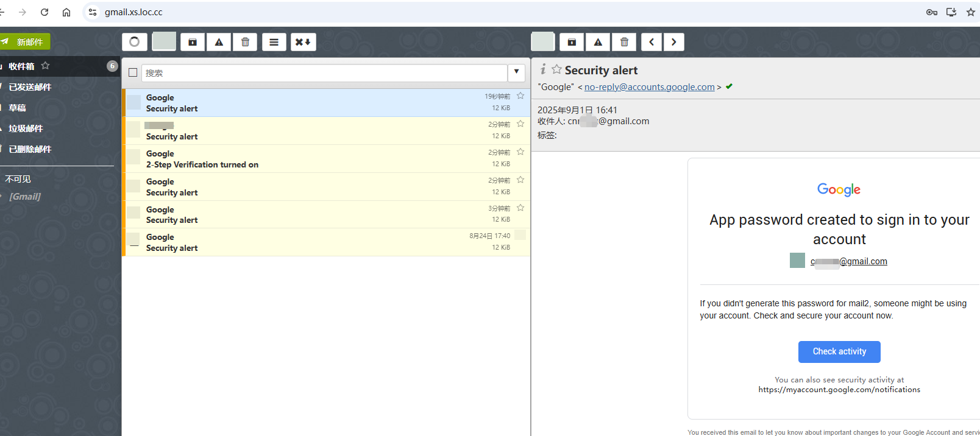Open the myaccount.google.com/notifications link
Viewport: 980px width, 436px height.
point(839,390)
